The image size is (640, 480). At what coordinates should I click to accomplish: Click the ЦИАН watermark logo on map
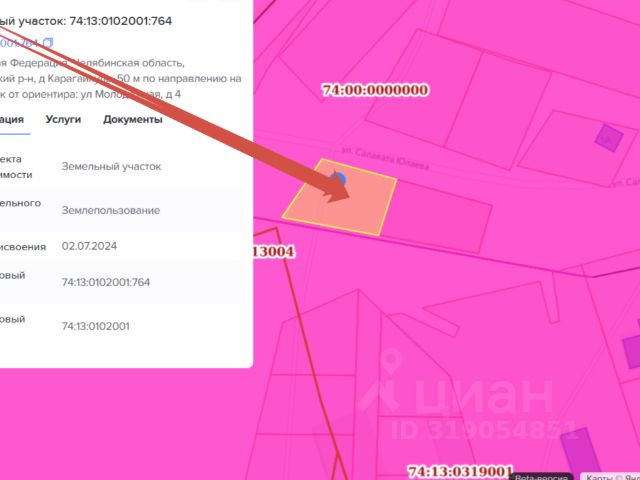[x=457, y=395]
